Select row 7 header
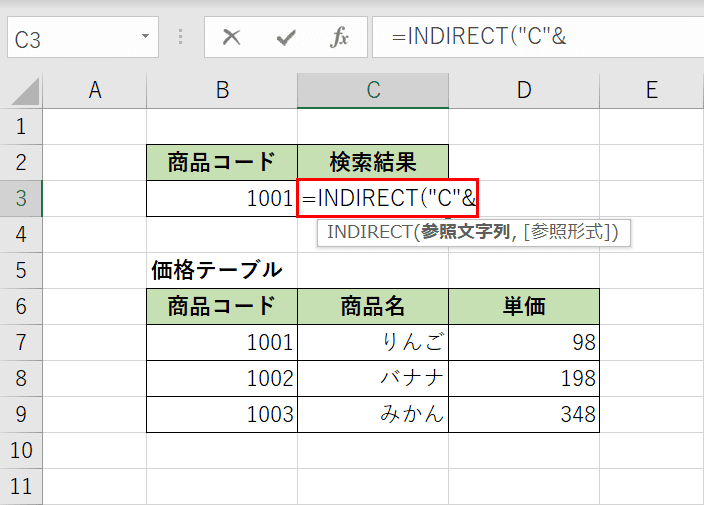This screenshot has height=505, width=704. (21, 343)
